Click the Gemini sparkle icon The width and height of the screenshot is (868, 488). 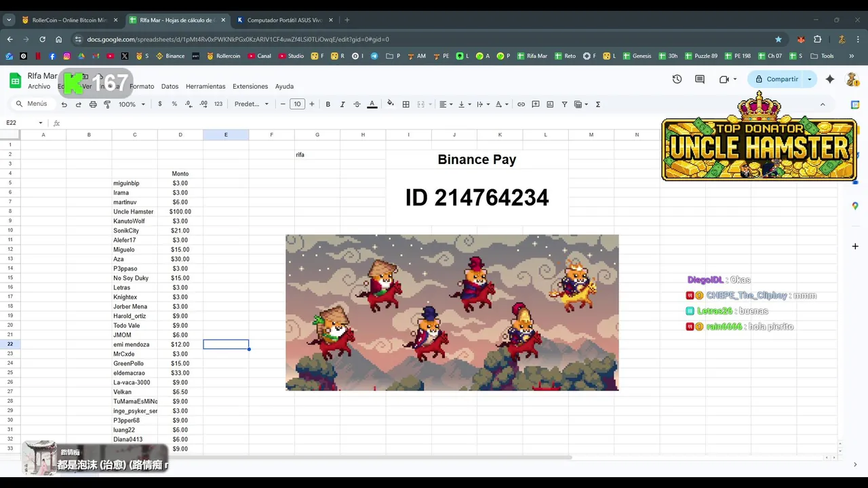pos(830,79)
